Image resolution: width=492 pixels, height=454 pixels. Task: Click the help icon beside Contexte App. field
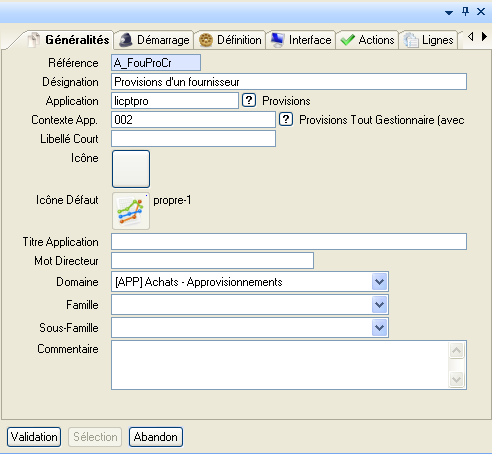pyautogui.click(x=286, y=119)
